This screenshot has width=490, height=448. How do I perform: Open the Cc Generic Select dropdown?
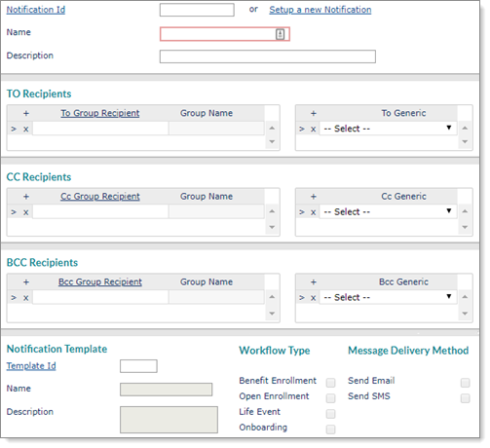coord(389,211)
